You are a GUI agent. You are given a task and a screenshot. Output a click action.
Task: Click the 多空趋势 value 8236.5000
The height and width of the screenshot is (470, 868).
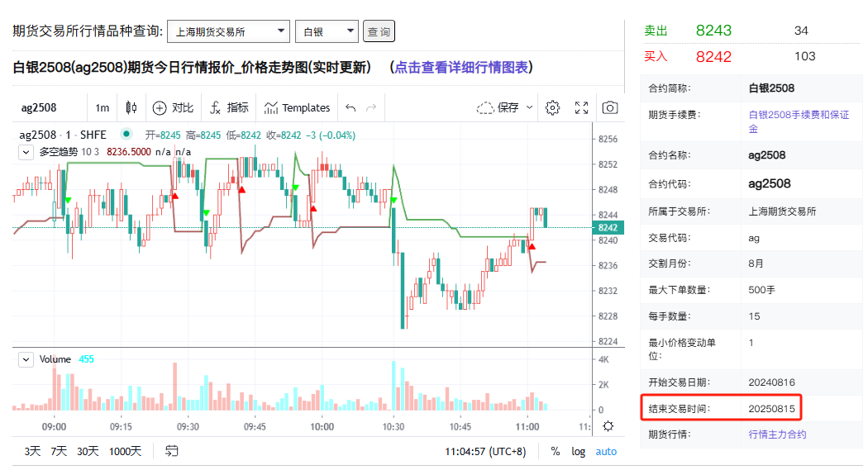coord(128,152)
